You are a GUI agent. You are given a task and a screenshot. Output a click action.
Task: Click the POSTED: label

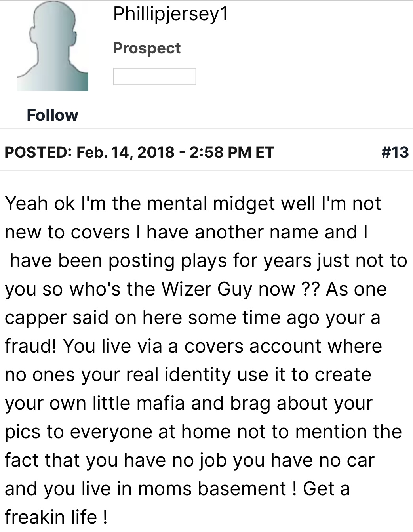tap(38, 152)
